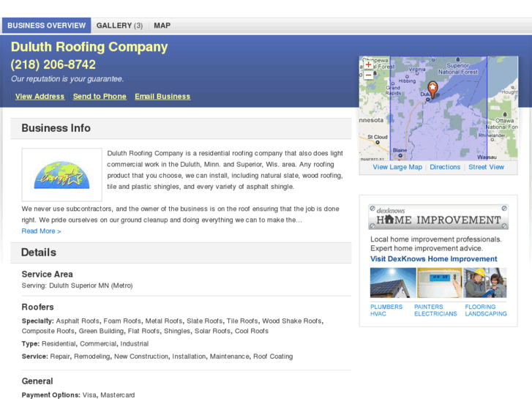This screenshot has width=532, height=399.
Task: Open Read More for business description
Action: (41, 231)
